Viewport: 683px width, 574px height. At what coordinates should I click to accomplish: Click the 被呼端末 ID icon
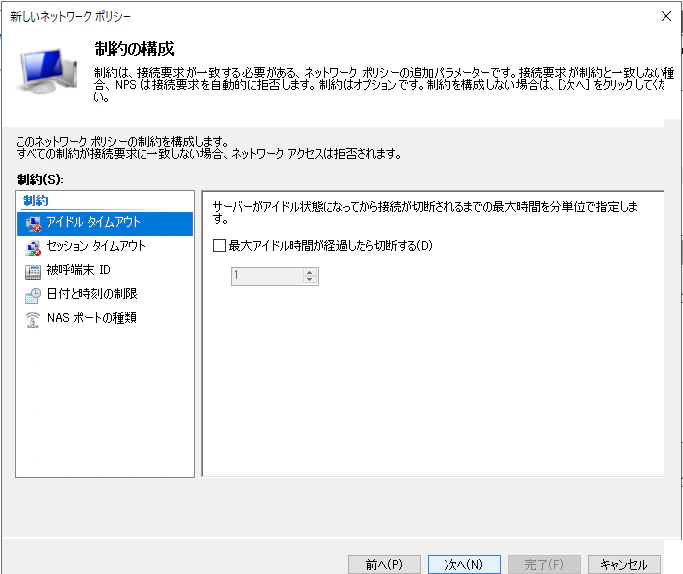pos(33,271)
